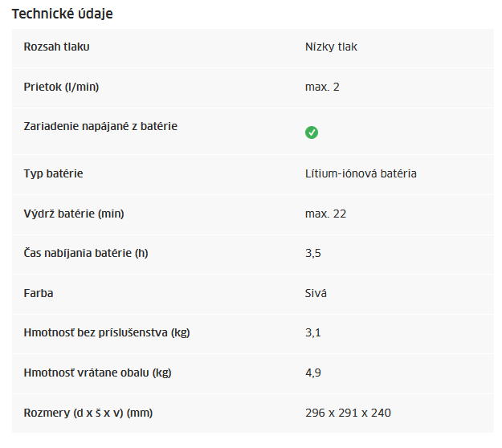
Task: Click the green checkmark battery-powered icon
Action: pos(311,132)
